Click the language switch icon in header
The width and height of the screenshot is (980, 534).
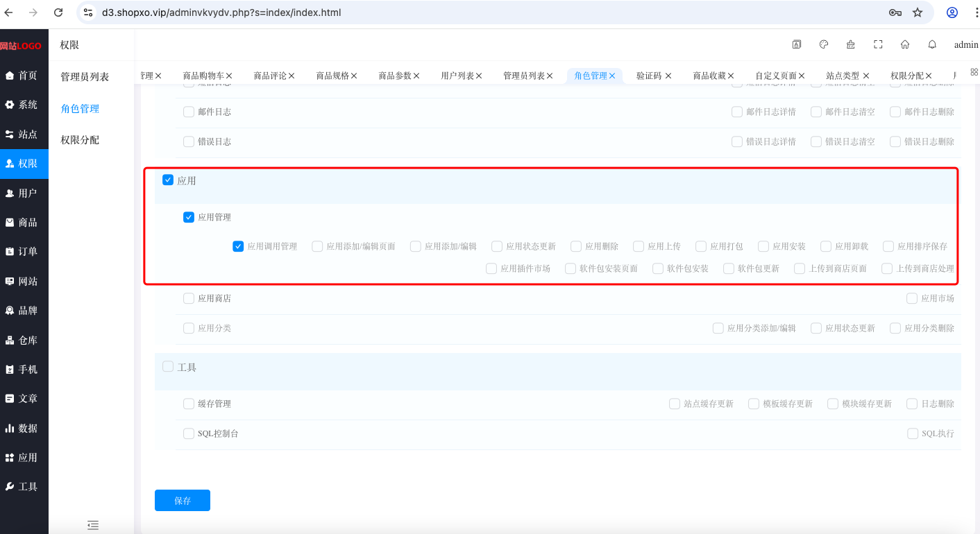pos(797,44)
